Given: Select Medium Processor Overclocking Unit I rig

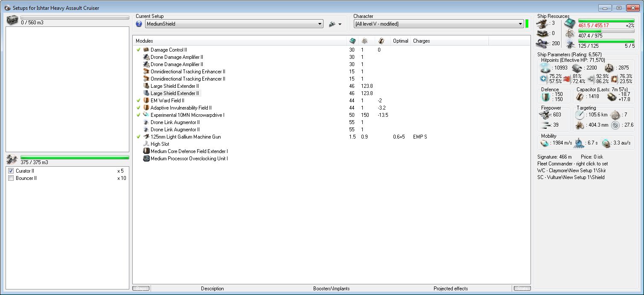Looking at the screenshot, I should 189,159.
